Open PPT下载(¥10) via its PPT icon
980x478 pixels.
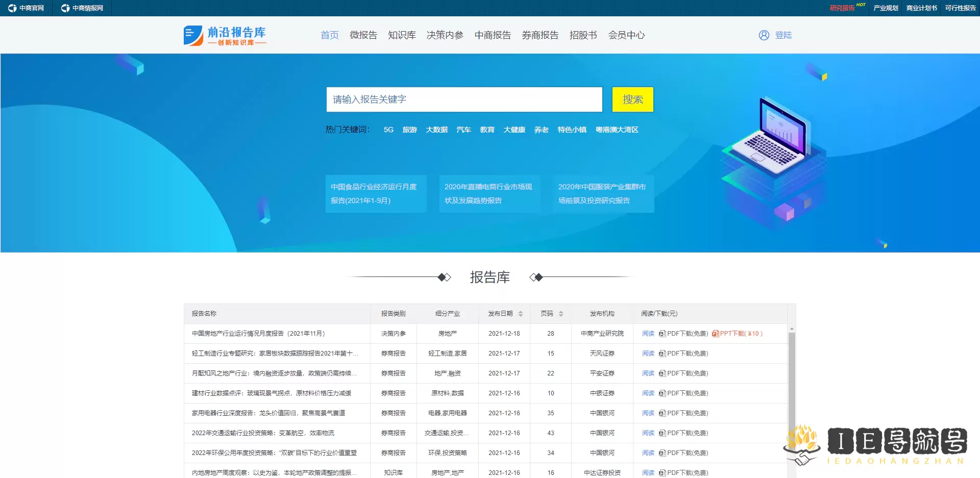pos(715,334)
